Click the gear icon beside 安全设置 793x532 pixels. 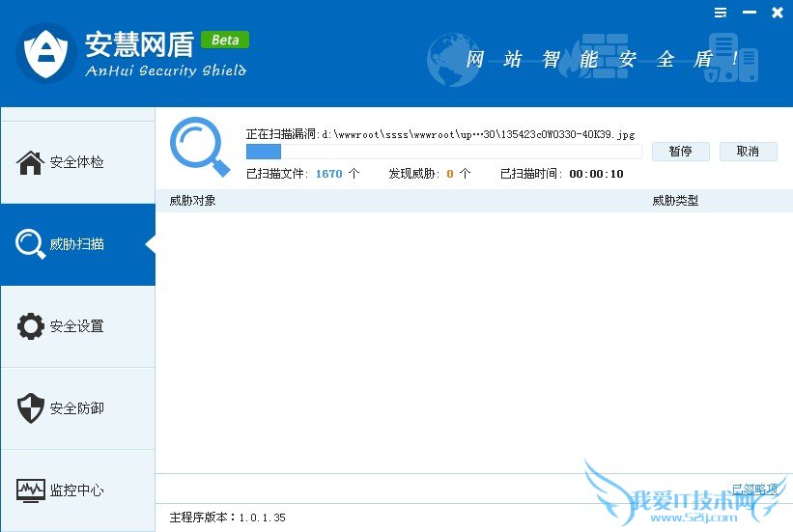(30, 326)
